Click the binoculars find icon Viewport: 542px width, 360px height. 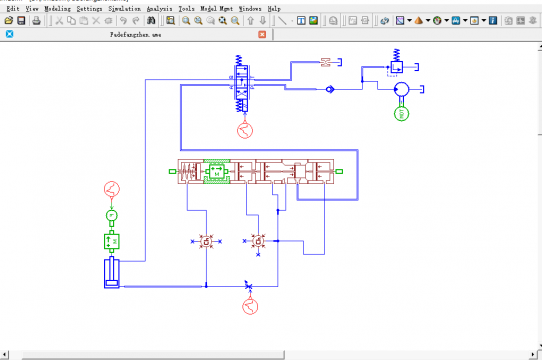click(x=151, y=21)
